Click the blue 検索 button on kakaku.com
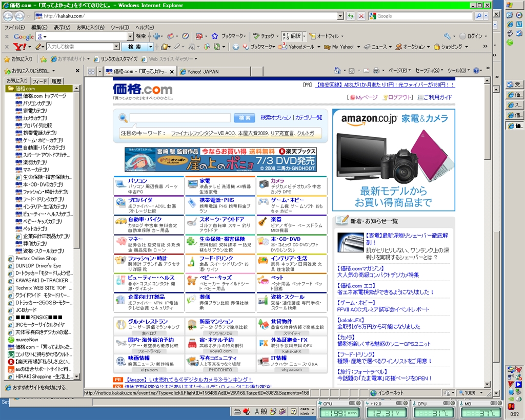This screenshot has width=525, height=420. (x=245, y=118)
